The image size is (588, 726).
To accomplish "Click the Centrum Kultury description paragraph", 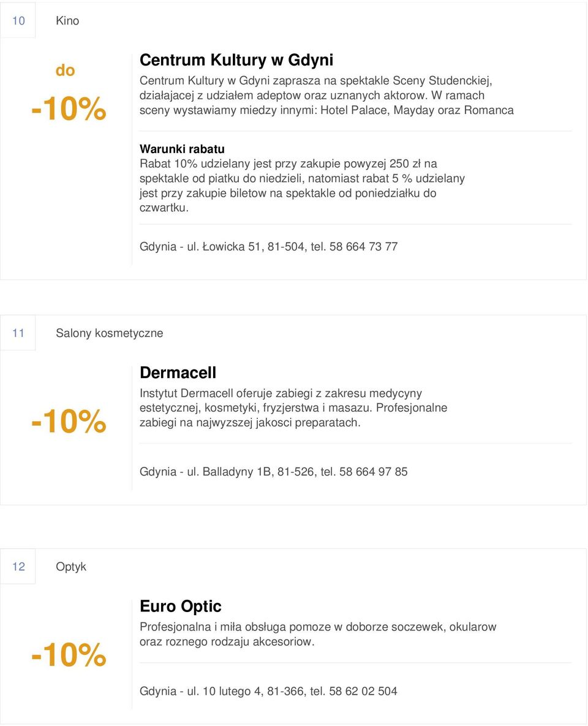I will click(x=326, y=96).
